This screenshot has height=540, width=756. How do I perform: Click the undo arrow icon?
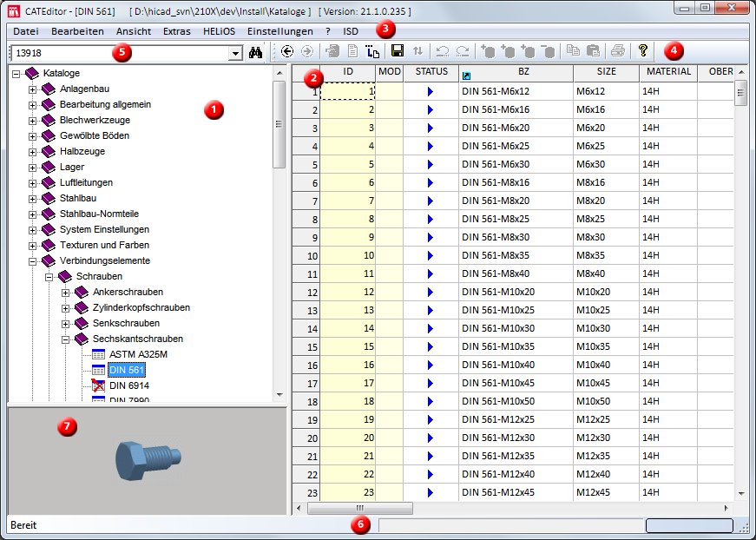[442, 52]
